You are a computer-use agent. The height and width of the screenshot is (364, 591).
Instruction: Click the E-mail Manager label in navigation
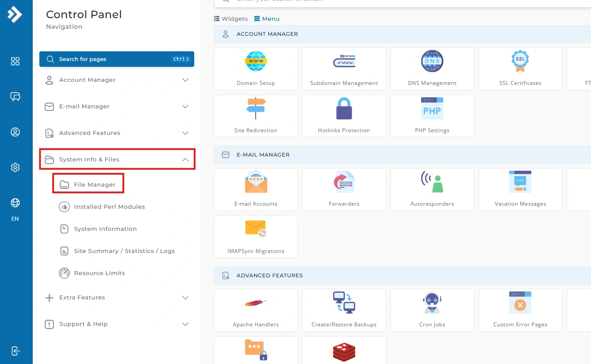pyautogui.click(x=84, y=107)
